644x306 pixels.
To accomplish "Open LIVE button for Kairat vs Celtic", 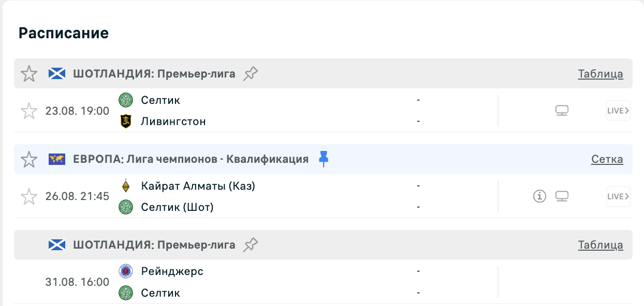I will 618,196.
